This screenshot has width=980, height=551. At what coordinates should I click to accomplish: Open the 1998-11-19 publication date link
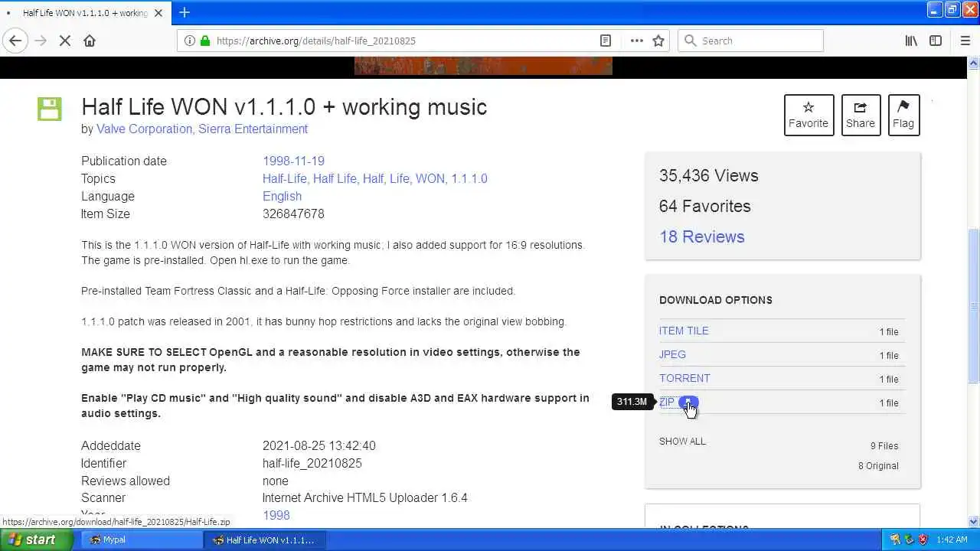point(293,161)
